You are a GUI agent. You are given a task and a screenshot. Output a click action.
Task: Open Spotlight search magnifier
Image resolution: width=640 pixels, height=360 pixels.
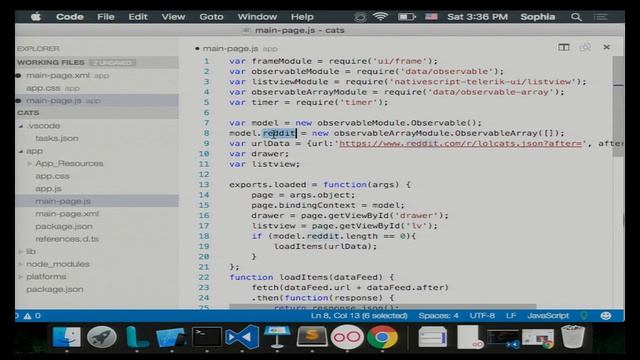click(576, 17)
